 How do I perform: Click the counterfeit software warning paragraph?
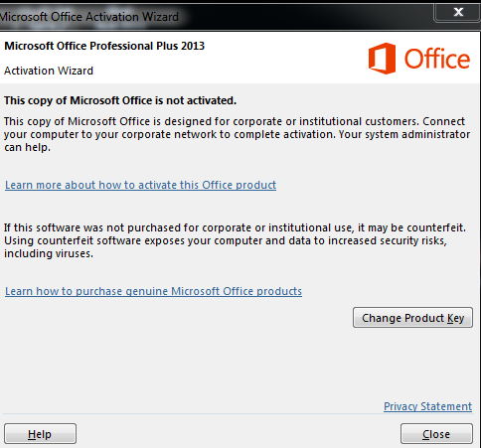pos(235,240)
